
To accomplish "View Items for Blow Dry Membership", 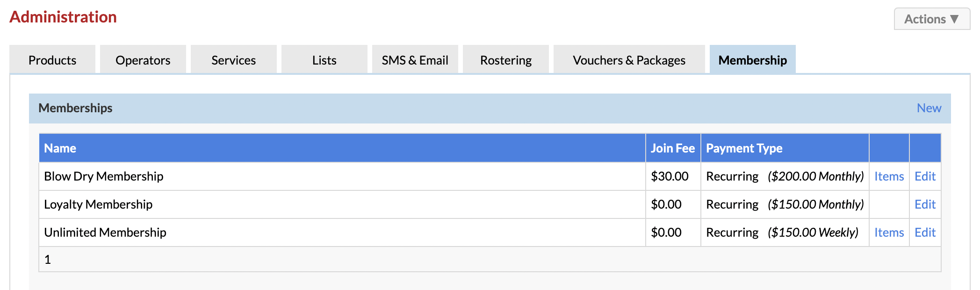I will click(889, 176).
